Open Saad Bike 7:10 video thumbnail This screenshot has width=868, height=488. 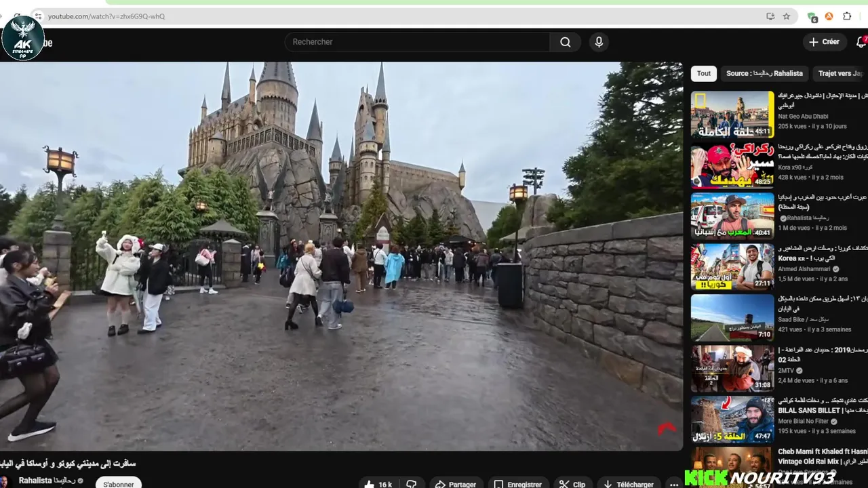732,318
